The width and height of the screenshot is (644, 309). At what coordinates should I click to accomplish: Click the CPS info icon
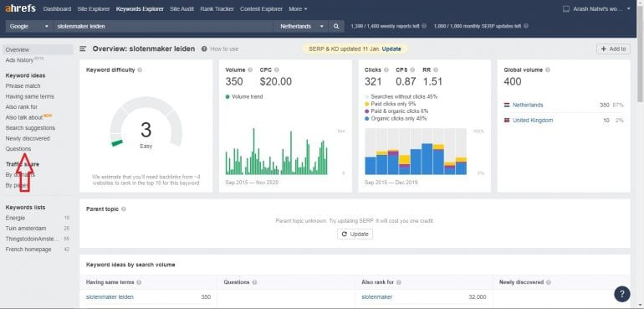412,70
